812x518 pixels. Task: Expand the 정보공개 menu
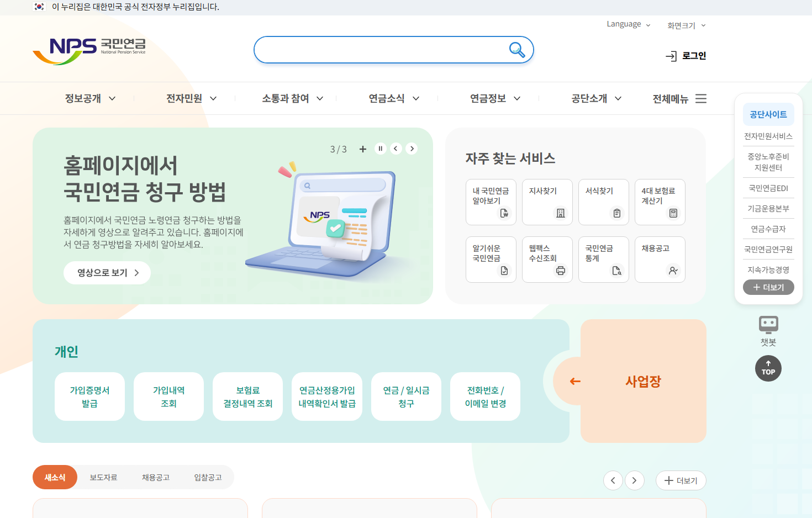tap(91, 98)
